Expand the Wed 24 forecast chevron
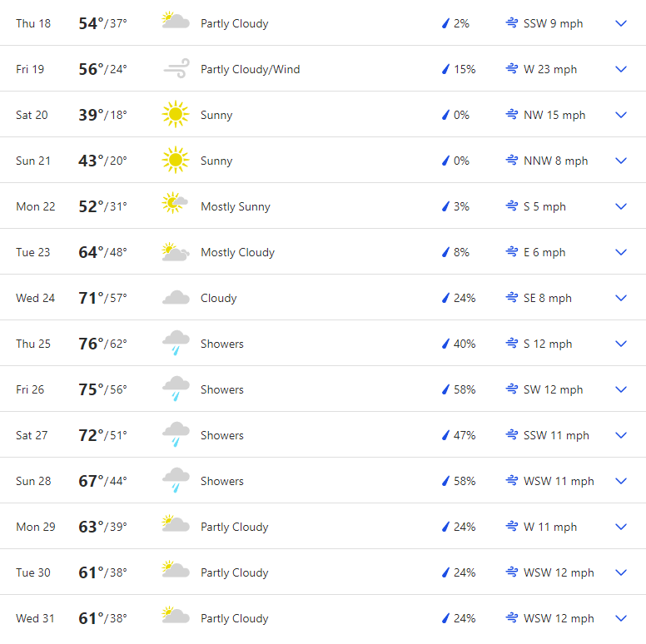This screenshot has height=644, width=646. coord(621,298)
